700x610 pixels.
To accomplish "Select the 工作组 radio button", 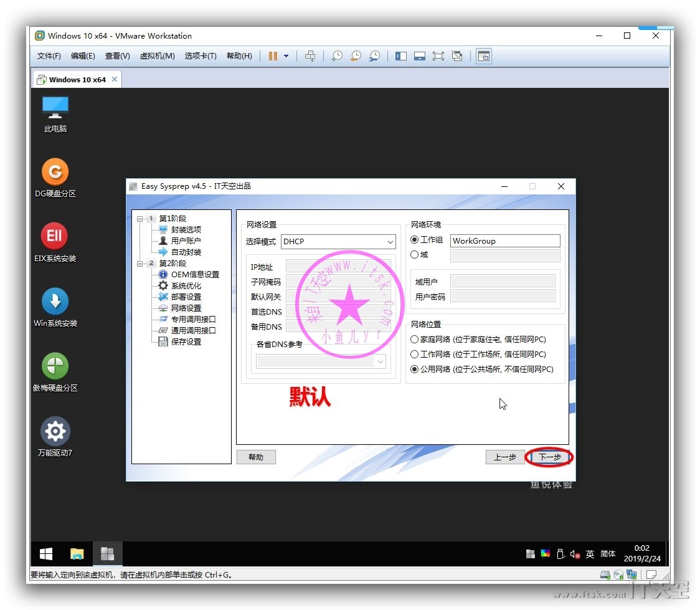I will [x=414, y=240].
